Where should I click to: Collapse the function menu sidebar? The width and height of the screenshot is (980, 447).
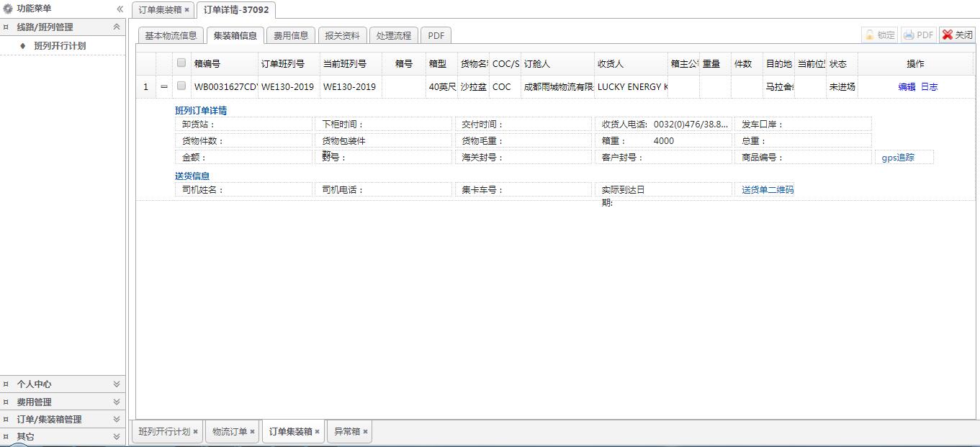(120, 9)
